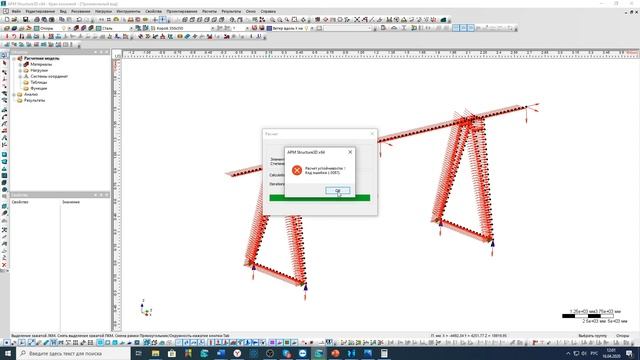
Task: Click the taskbar search box
Action: (73, 353)
